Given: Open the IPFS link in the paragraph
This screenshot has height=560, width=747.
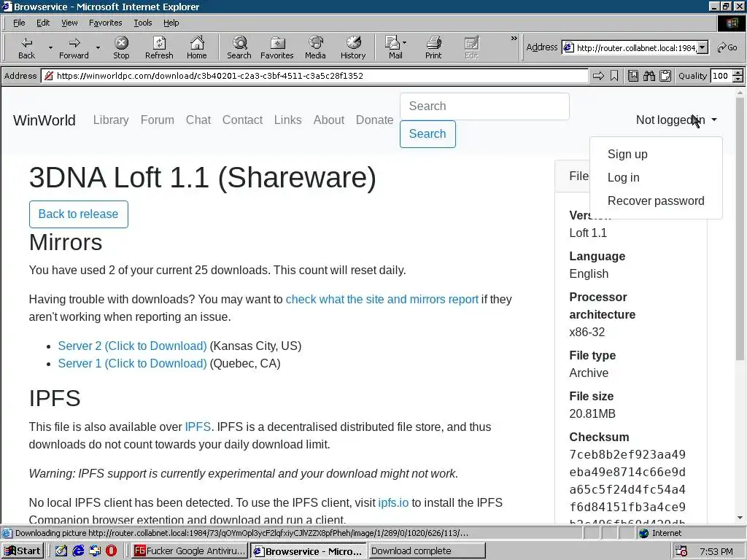Looking at the screenshot, I should click(198, 427).
